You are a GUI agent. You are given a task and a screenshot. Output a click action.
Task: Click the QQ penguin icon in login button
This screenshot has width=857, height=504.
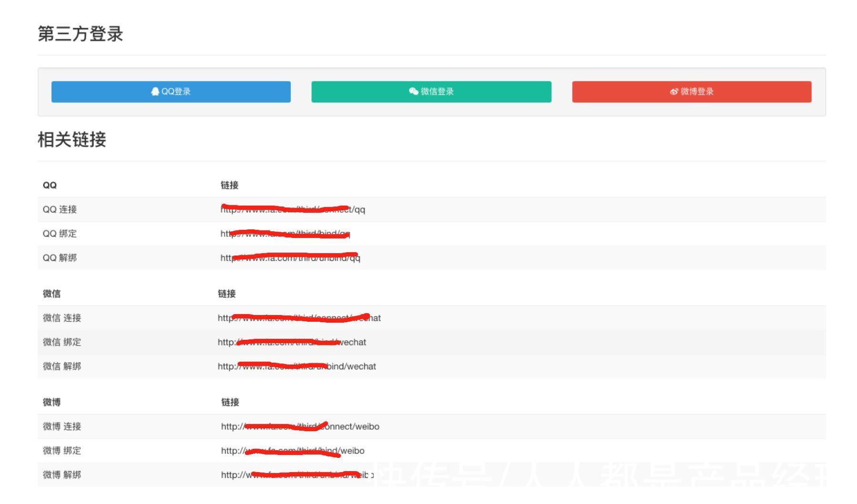pos(155,91)
